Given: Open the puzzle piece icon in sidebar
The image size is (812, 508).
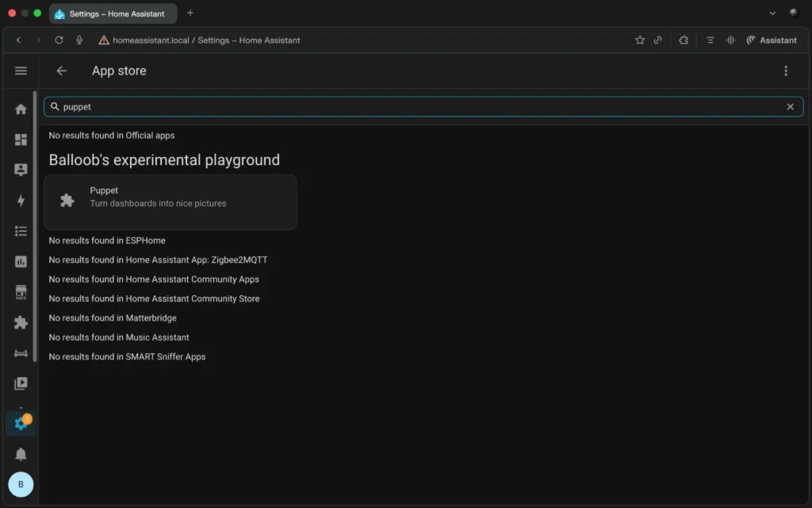Looking at the screenshot, I should (x=21, y=322).
